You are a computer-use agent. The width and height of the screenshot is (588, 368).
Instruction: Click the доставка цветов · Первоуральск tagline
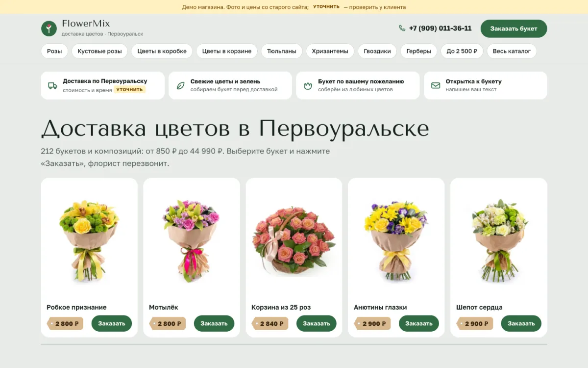[x=102, y=34]
